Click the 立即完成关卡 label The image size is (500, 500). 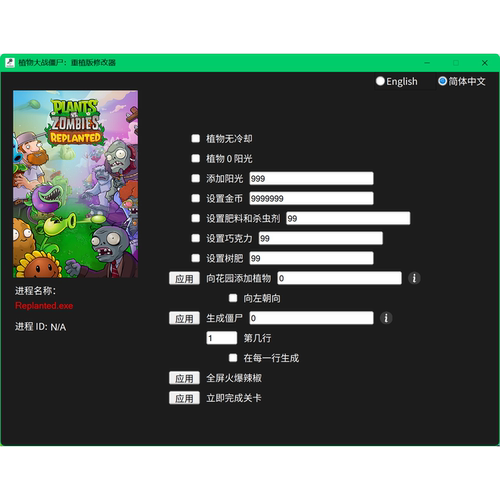pyautogui.click(x=234, y=398)
